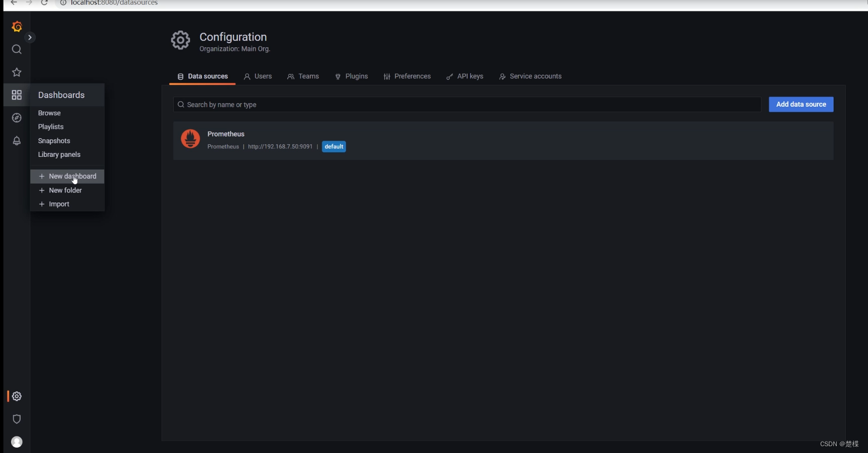Choose New dashboard menu entry
Viewport: 868px width, 453px height.
pyautogui.click(x=67, y=176)
